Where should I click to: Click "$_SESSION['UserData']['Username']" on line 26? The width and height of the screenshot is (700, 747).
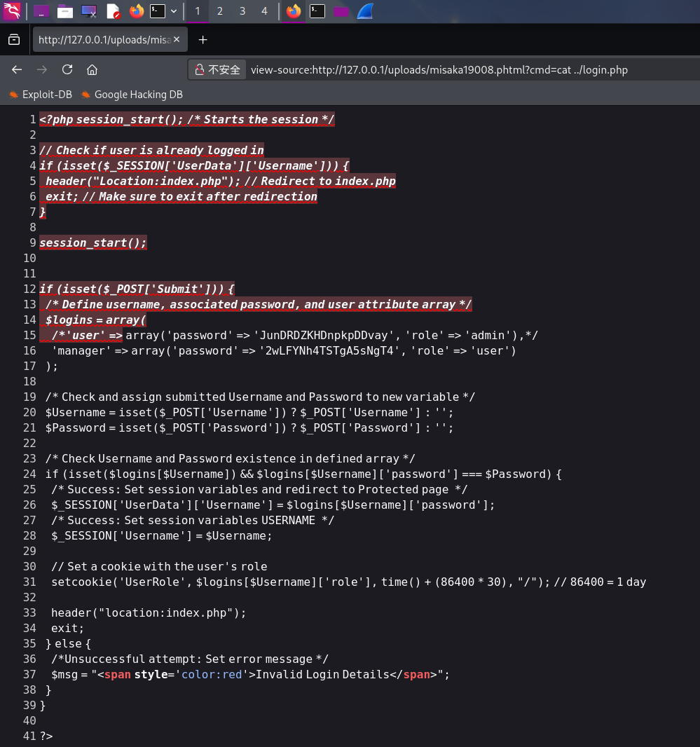coord(163,505)
